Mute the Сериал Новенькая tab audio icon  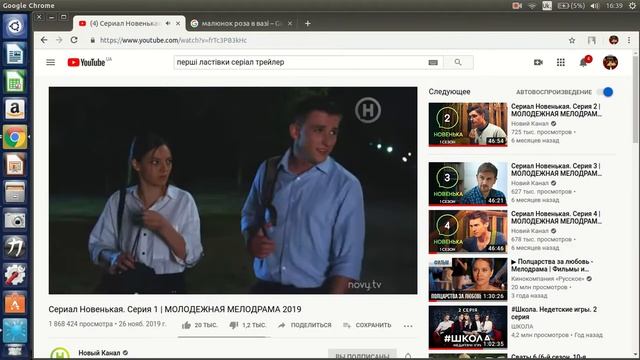[x=168, y=24]
